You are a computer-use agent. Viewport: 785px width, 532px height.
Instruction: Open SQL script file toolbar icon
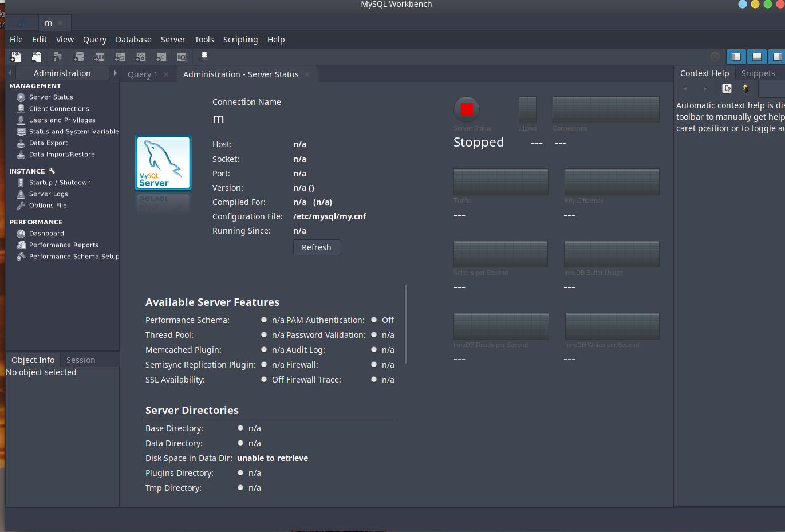click(x=37, y=57)
